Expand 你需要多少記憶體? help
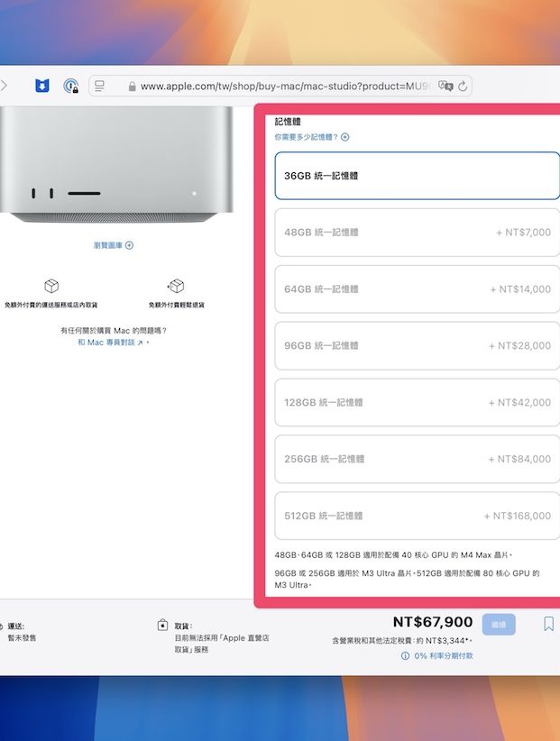This screenshot has height=741, width=560. click(312, 137)
